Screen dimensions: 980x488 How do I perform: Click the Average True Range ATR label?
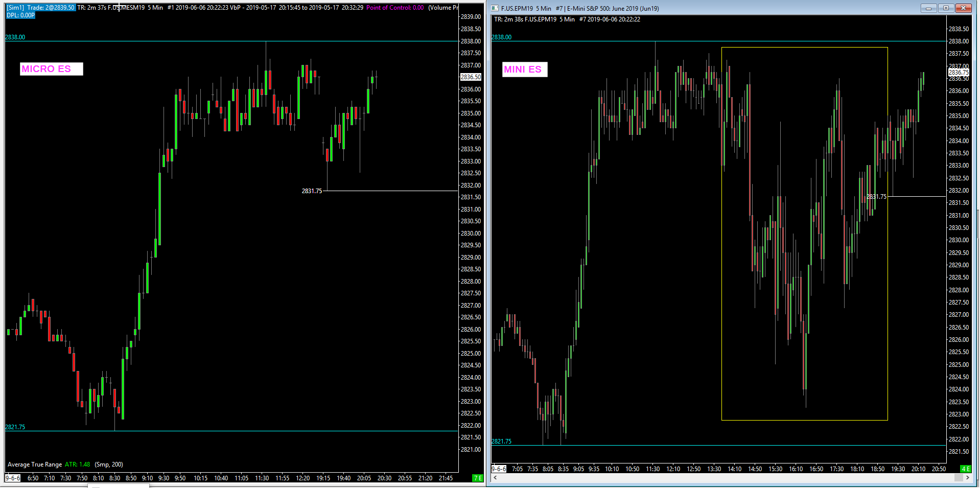(49, 464)
